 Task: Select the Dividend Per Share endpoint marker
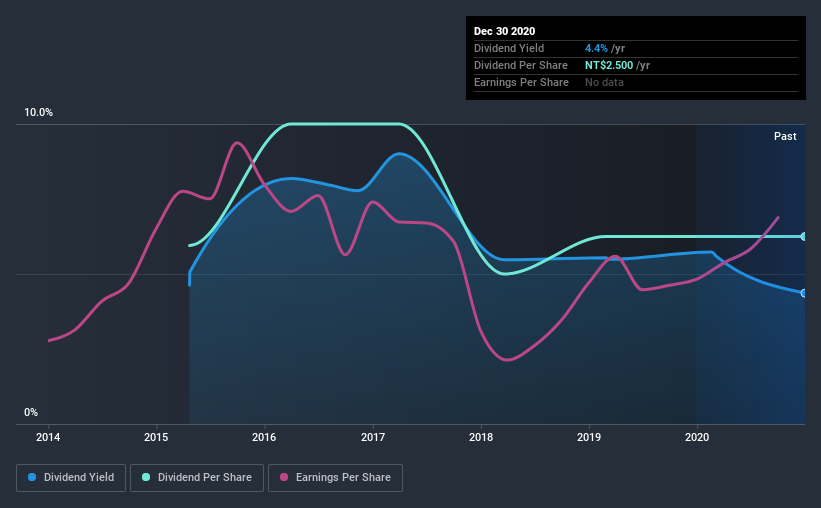[x=803, y=237]
